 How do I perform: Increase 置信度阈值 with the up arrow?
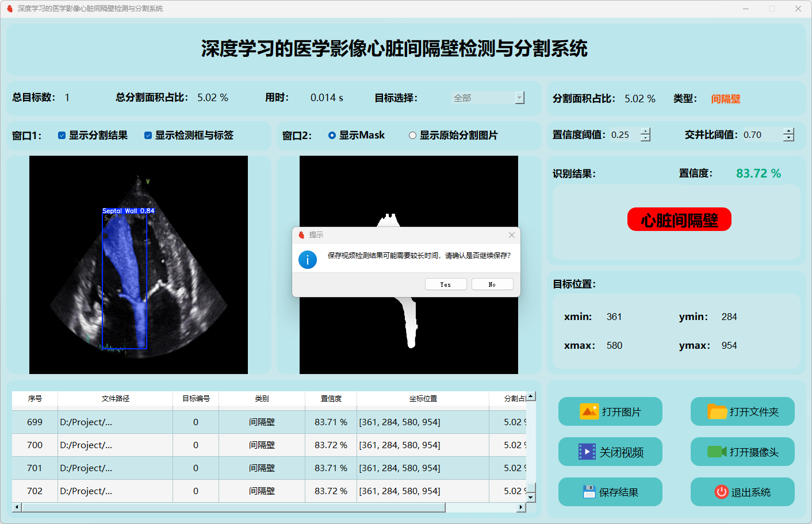pos(646,132)
